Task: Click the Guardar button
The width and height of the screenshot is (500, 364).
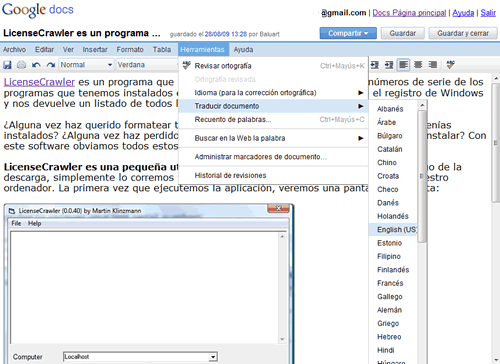Action: pyautogui.click(x=403, y=33)
